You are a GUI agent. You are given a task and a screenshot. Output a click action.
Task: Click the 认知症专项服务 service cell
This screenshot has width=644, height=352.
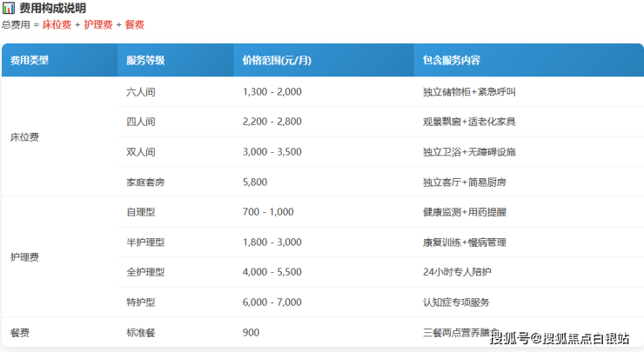tap(456, 302)
